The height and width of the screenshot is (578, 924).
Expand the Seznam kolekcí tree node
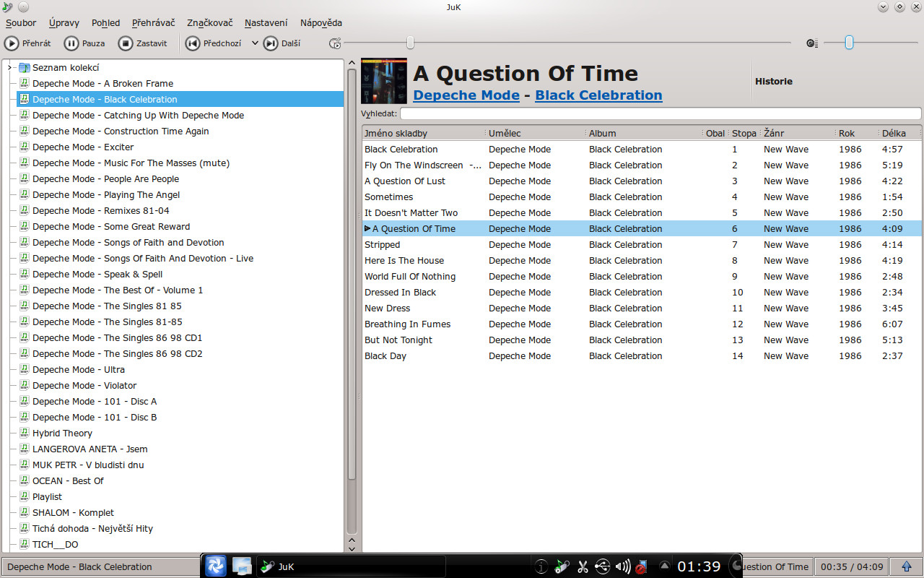click(9, 68)
